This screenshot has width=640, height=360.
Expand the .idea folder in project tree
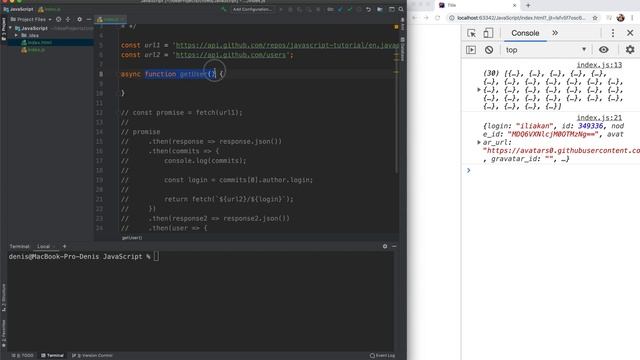point(16,36)
